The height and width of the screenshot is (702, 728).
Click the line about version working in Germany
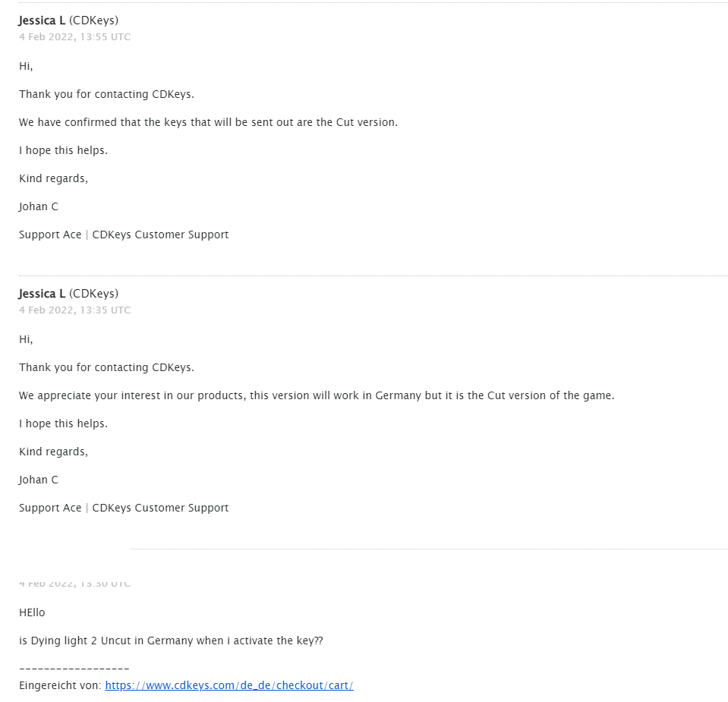coord(317,395)
